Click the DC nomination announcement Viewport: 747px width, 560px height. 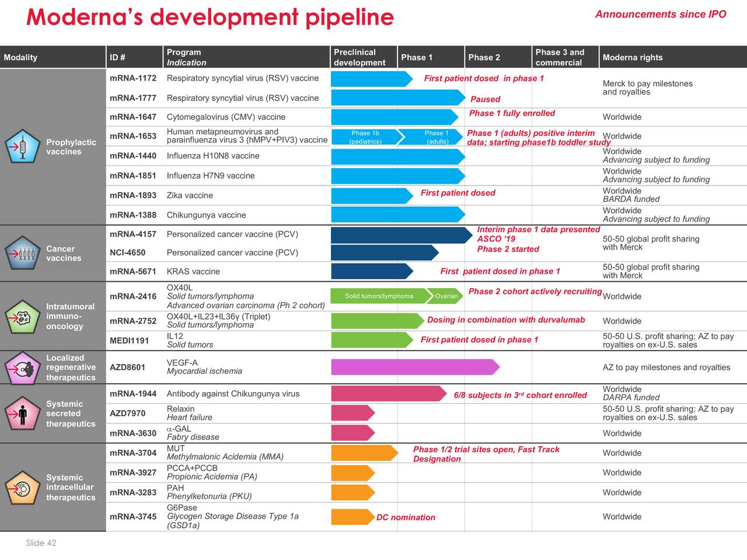pos(406,517)
